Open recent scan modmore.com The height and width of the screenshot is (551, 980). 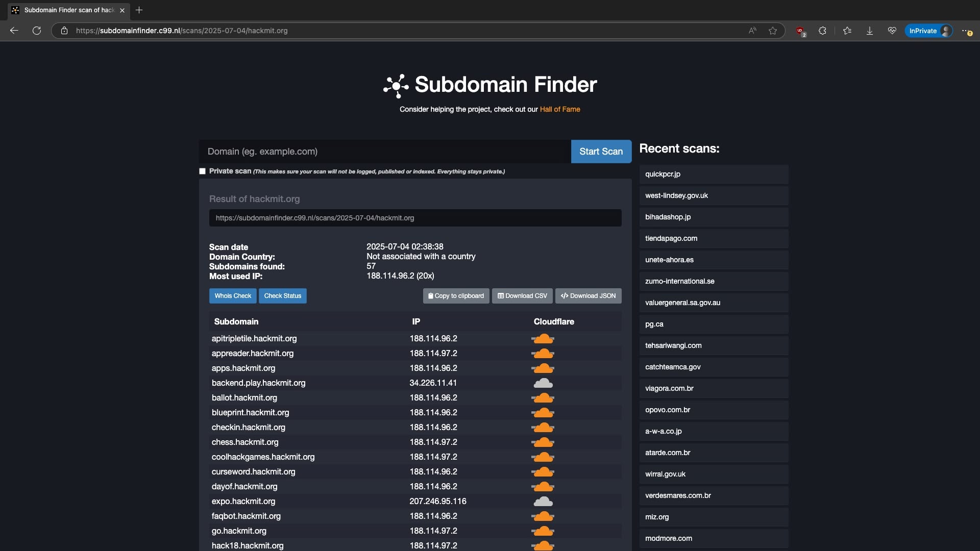coord(714,538)
